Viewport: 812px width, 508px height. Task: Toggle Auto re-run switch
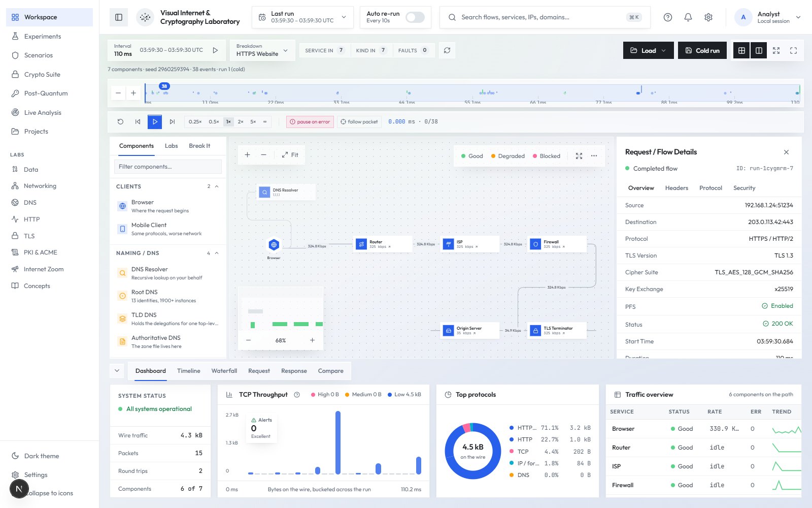(x=415, y=17)
